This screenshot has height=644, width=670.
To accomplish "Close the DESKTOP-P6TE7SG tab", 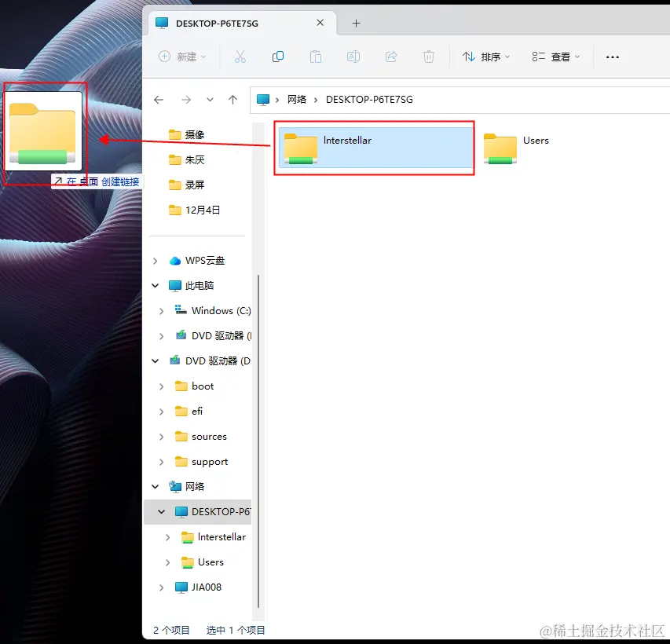I will point(320,23).
